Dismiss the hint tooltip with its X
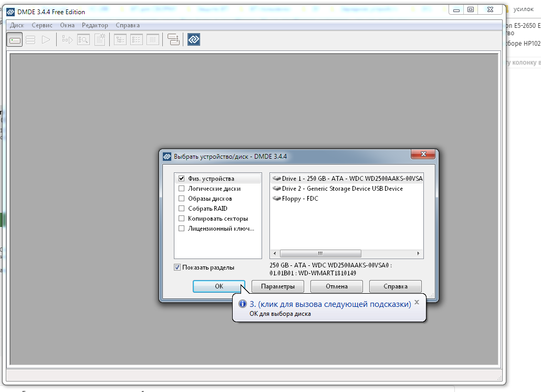The height and width of the screenshot is (392, 541). tap(417, 302)
